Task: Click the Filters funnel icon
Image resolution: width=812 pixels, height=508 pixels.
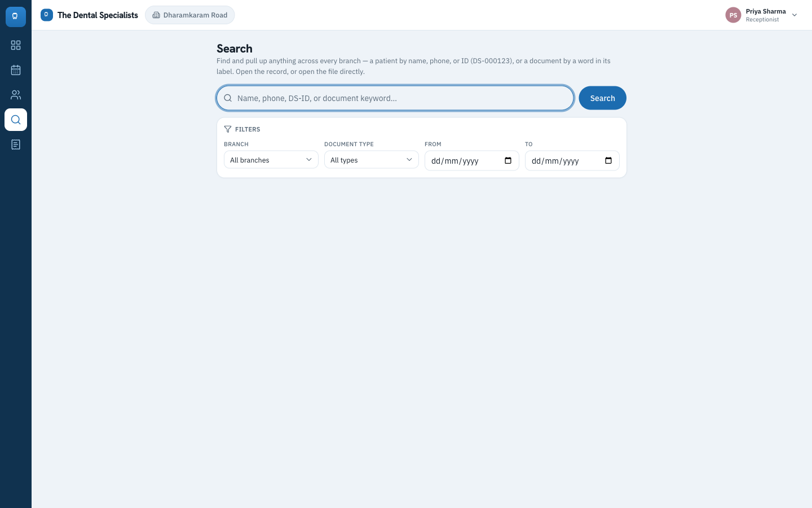Action: tap(228, 129)
